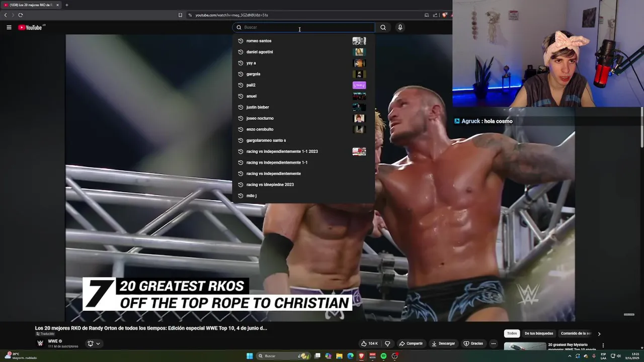Choose 'gargolaromeo santo s' suggestion
The image size is (644, 362).
click(303, 140)
